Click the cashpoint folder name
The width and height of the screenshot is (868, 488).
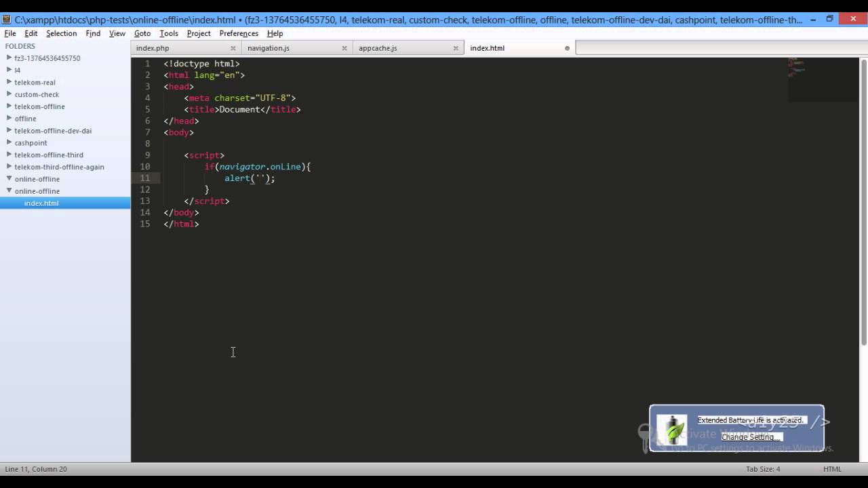31,143
